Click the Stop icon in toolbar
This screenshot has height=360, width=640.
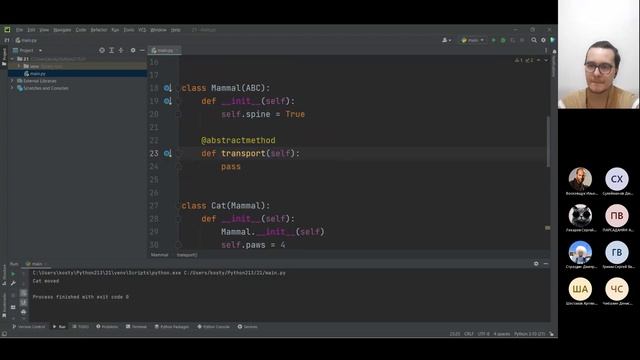522,40
